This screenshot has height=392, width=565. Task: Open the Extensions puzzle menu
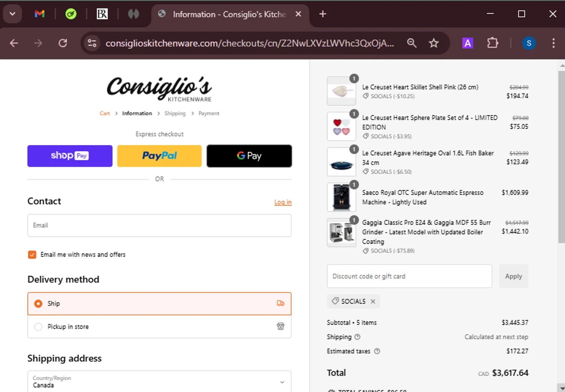[x=493, y=43]
